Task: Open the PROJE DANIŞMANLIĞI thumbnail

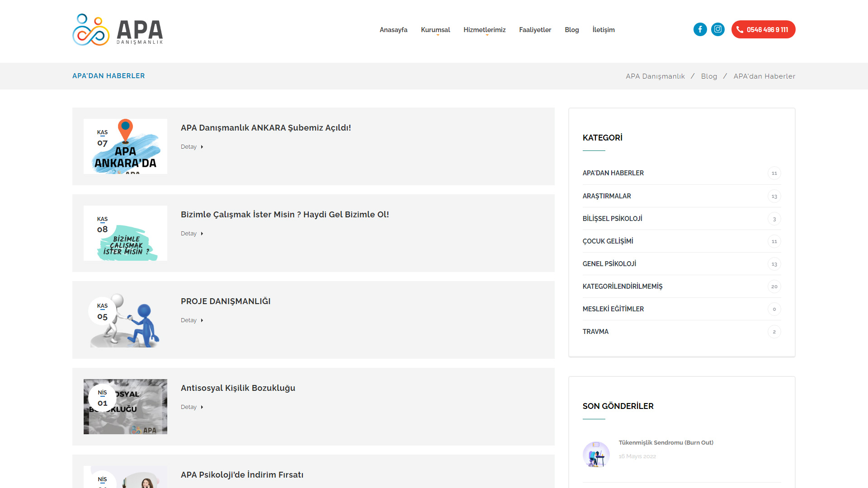Action: tap(125, 320)
